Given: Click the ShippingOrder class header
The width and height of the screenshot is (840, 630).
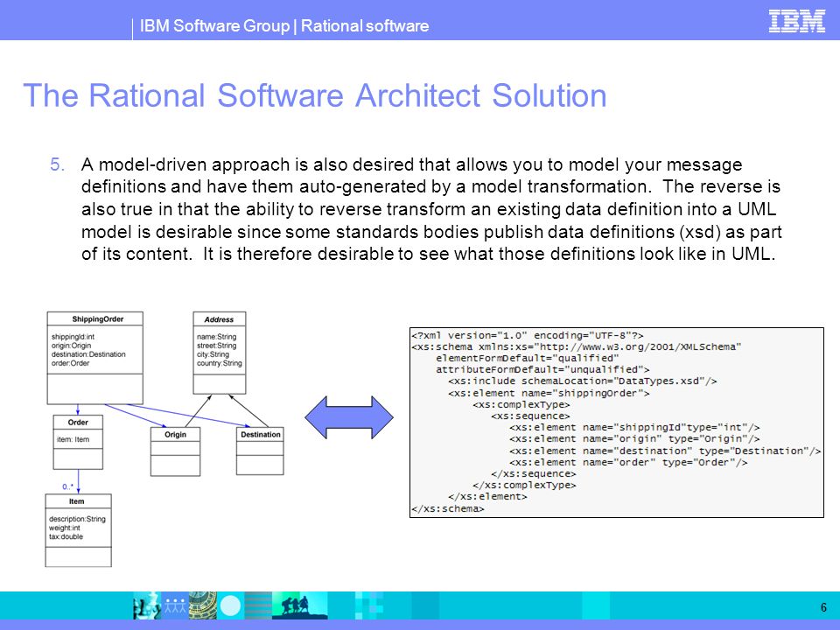Looking at the screenshot, I should (95, 318).
